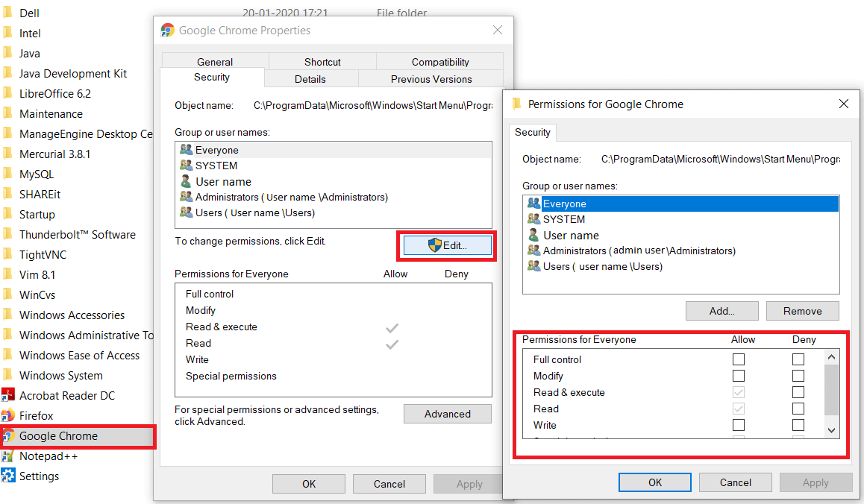Click the Firefox shortcut icon
The image size is (864, 504).
click(x=7, y=416)
